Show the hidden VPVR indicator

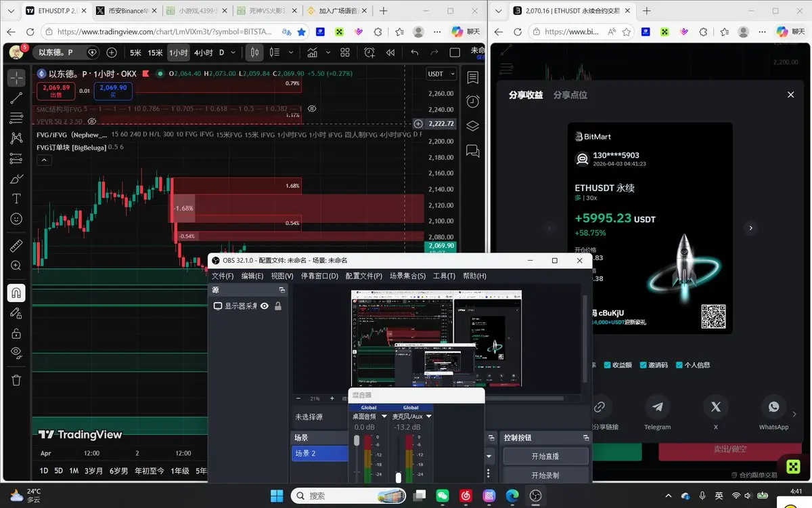tap(92, 121)
